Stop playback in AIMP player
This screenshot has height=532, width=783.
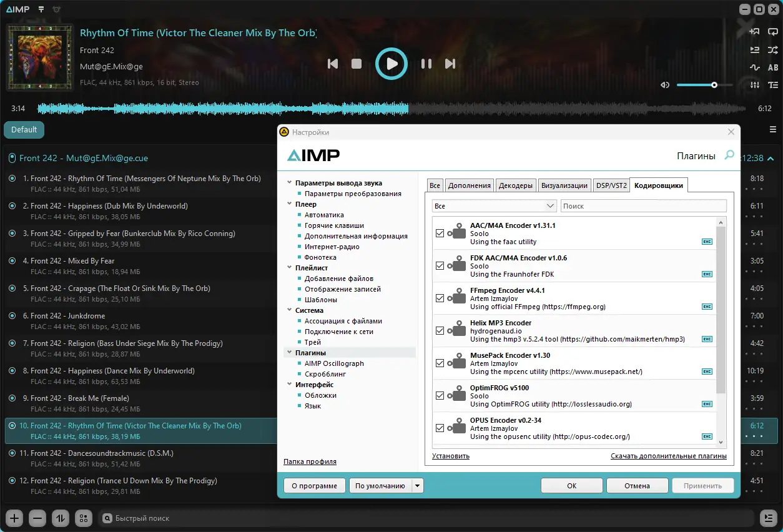[x=357, y=64]
